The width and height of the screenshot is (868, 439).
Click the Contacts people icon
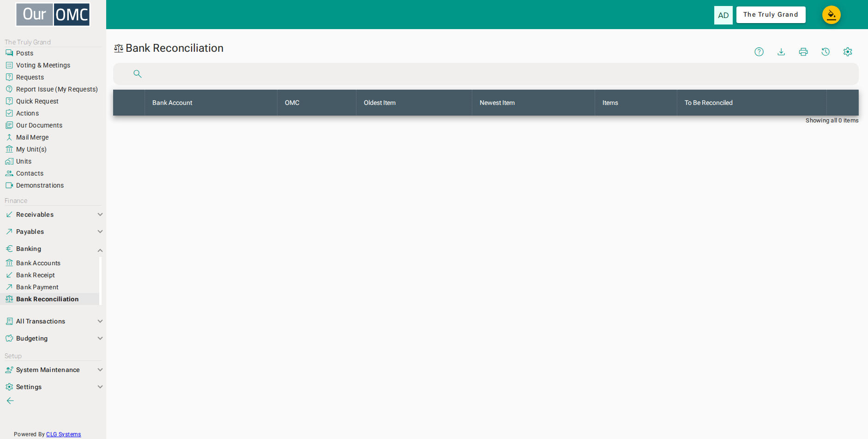click(x=9, y=173)
